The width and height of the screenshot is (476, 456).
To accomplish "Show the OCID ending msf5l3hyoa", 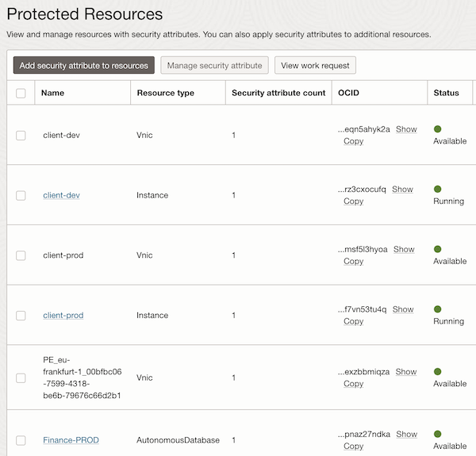I will click(404, 249).
